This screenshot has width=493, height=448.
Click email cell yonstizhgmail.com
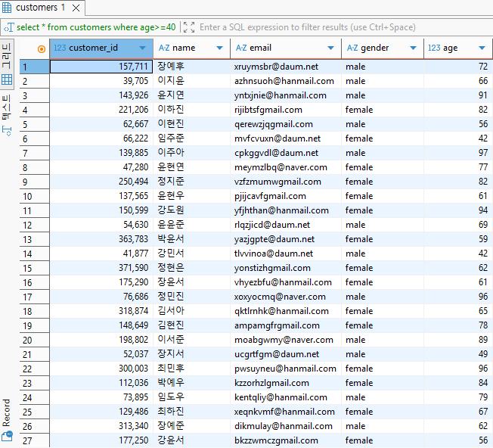coord(286,268)
